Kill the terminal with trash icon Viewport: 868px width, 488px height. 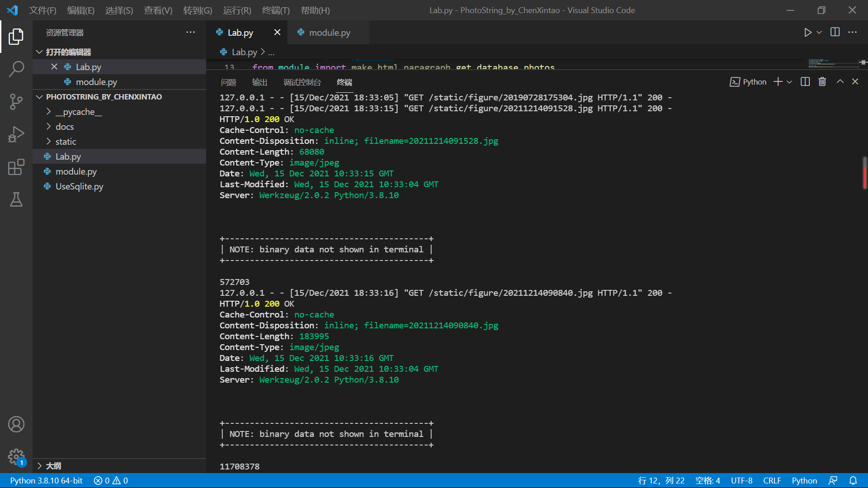[x=822, y=82]
